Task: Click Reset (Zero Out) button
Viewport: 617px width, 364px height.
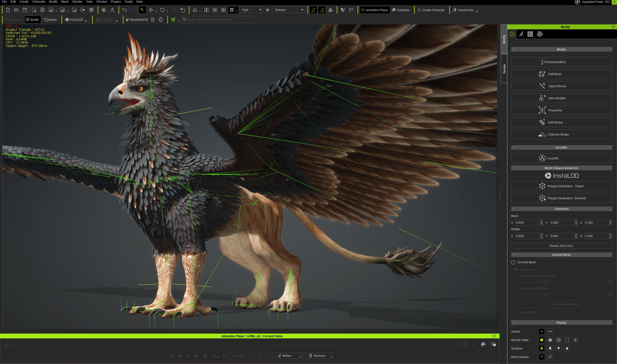Action: point(561,246)
